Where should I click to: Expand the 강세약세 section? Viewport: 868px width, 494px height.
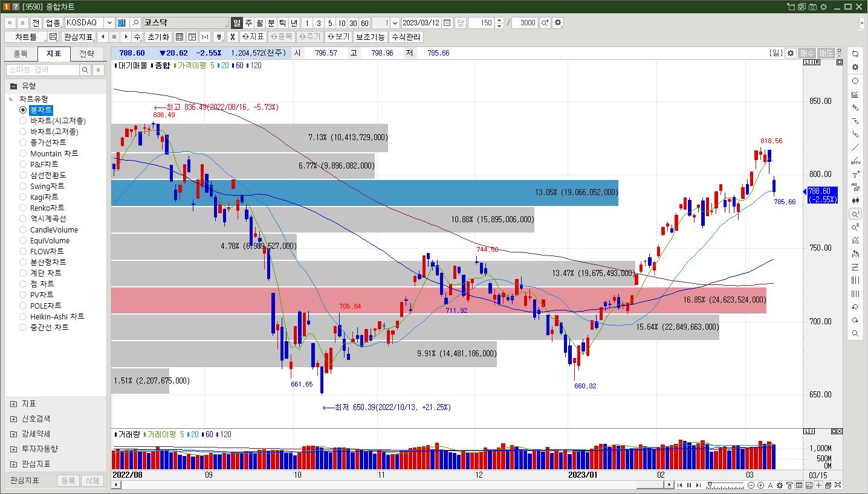[14, 434]
